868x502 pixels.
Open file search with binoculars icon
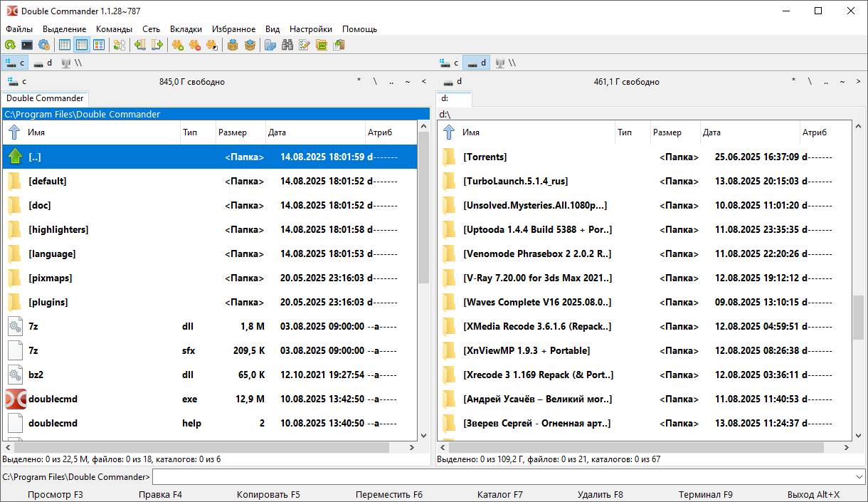287,45
